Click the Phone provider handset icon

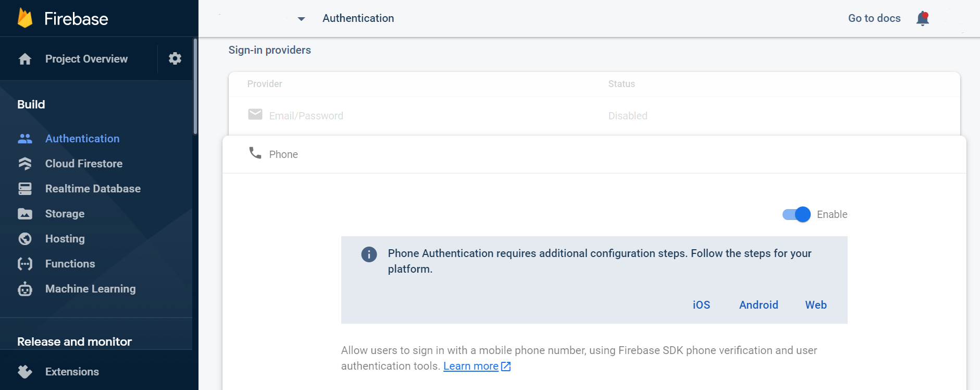pyautogui.click(x=255, y=153)
